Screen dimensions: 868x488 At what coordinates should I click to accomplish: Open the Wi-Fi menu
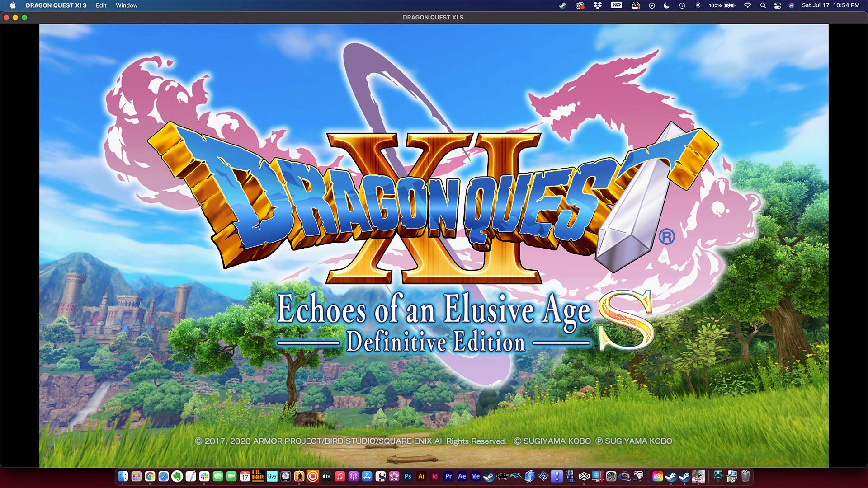point(748,5)
